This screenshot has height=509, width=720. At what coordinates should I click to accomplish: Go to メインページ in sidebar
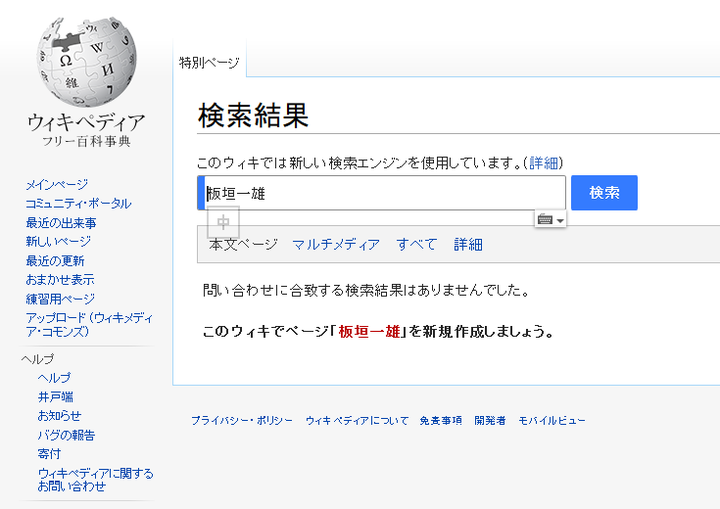pyautogui.click(x=57, y=185)
